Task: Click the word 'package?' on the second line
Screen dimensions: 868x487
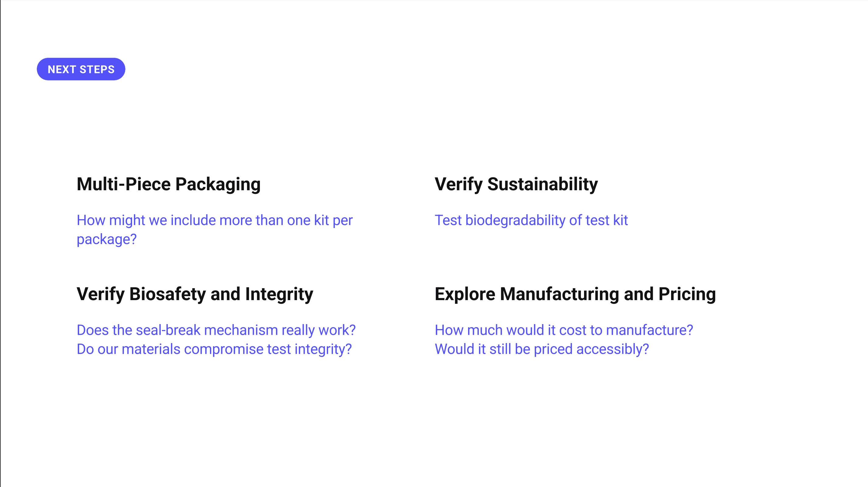Action: pos(107,240)
